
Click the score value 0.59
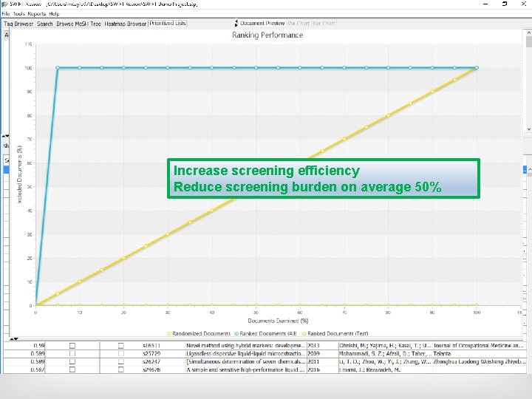click(39, 346)
